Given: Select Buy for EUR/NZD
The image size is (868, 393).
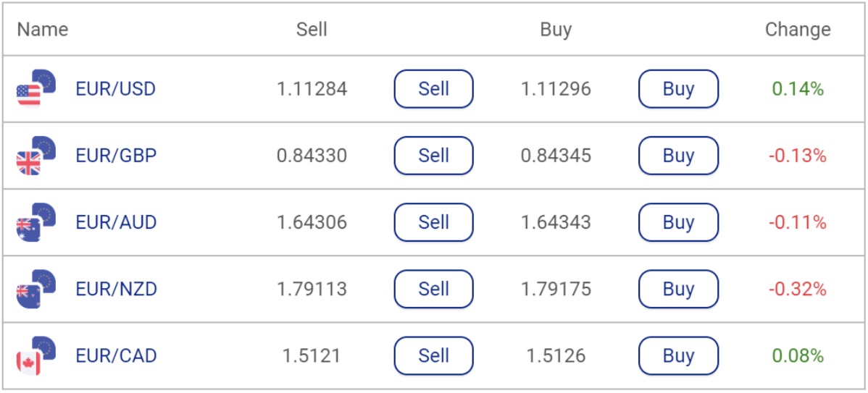Looking at the screenshot, I should [x=679, y=289].
